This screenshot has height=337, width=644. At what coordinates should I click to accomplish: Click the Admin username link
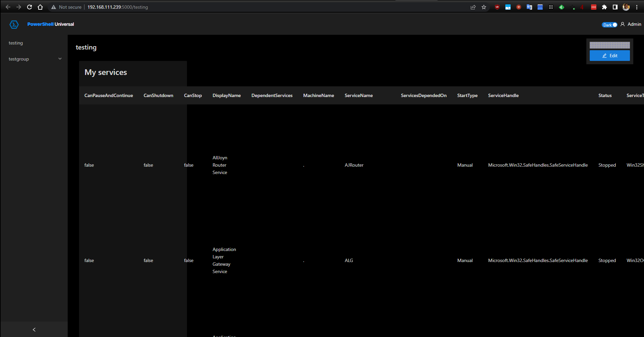click(x=634, y=24)
